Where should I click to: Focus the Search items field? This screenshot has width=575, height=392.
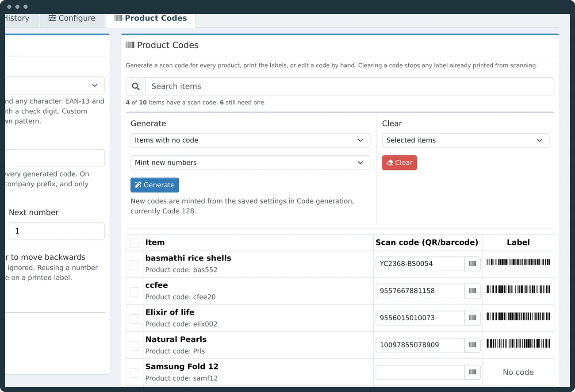click(x=349, y=86)
